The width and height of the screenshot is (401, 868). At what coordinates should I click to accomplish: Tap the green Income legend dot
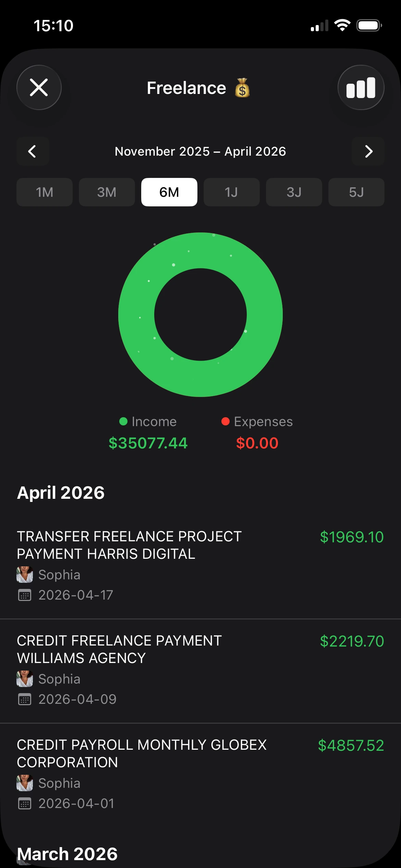pos(123,421)
